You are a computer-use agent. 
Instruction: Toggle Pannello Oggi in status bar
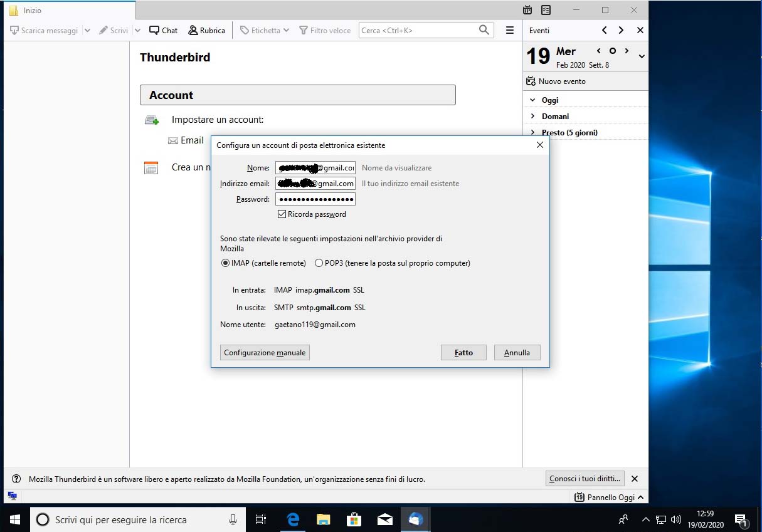click(610, 497)
